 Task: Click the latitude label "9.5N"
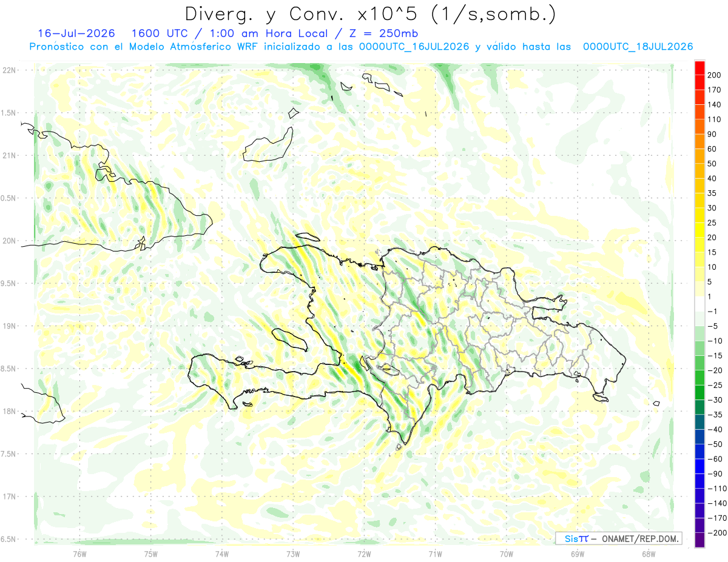click(9, 283)
